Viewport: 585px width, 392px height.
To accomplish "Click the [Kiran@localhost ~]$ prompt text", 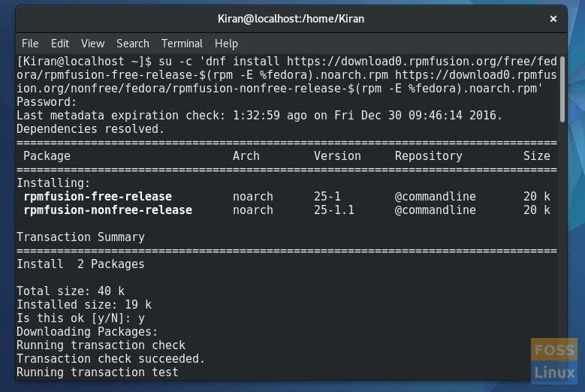I will [x=84, y=61].
